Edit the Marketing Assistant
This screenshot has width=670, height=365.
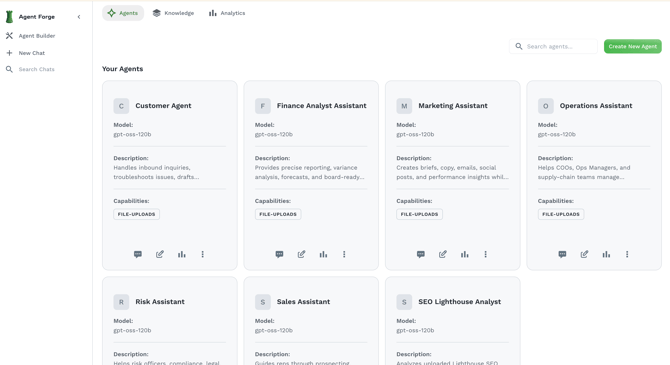443,254
